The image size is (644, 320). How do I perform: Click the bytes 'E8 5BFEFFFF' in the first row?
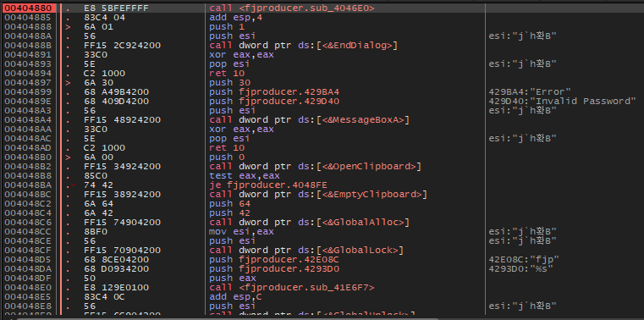pos(116,8)
